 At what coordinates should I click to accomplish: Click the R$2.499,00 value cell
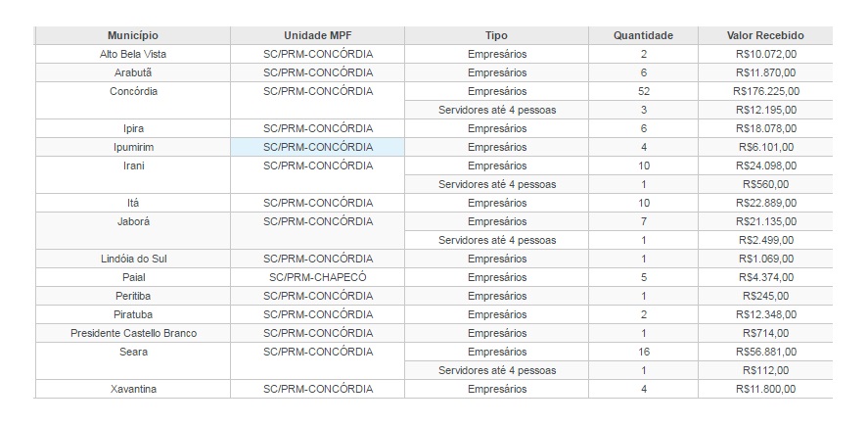click(768, 240)
